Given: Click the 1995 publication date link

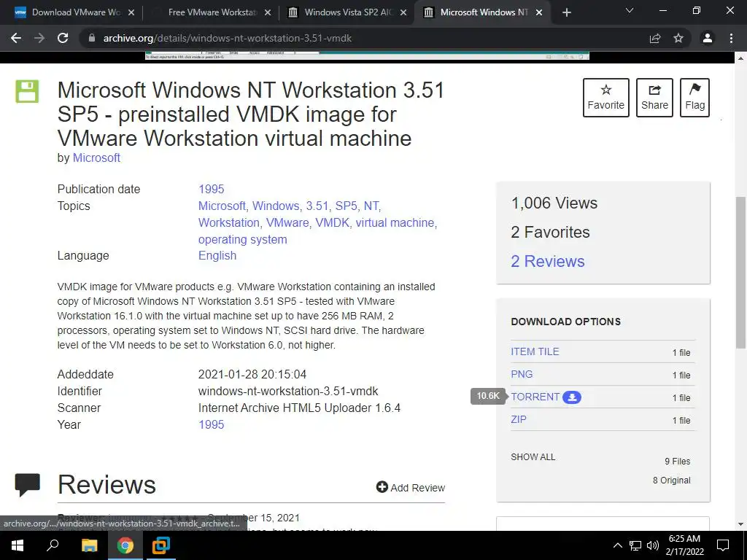Looking at the screenshot, I should click(211, 189).
